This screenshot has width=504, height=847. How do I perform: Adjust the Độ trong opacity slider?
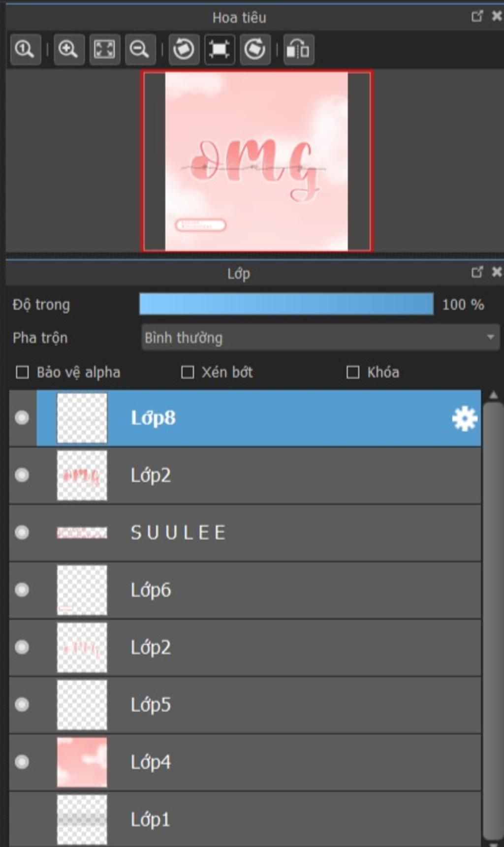(286, 304)
